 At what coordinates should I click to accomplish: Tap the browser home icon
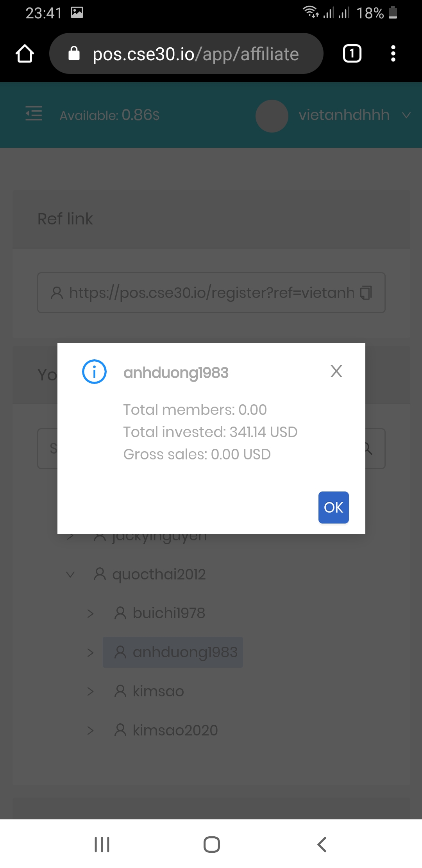coord(25,54)
